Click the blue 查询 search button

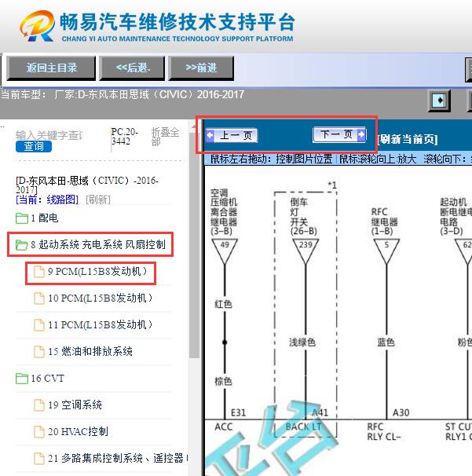pos(34,146)
